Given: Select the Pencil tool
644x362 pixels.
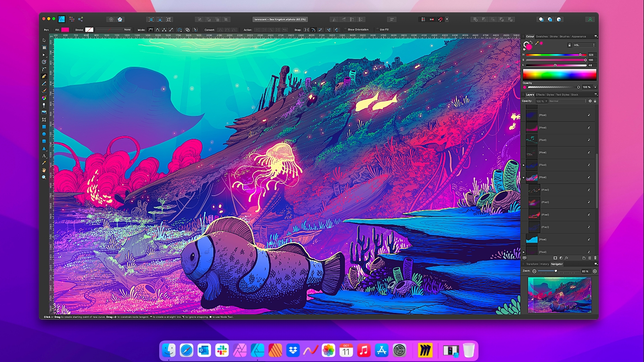Looking at the screenshot, I should (44, 83).
